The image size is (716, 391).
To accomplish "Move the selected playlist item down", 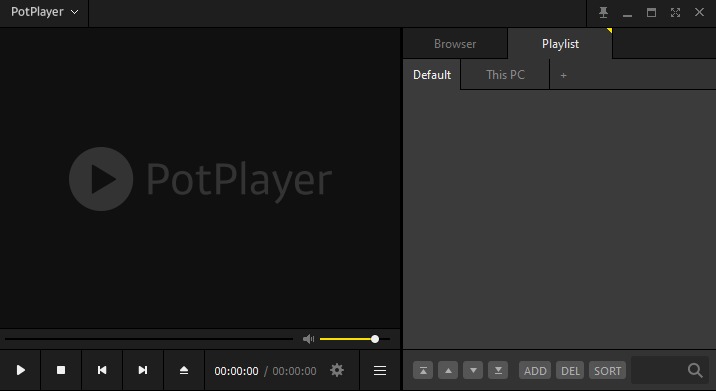I will tap(473, 370).
